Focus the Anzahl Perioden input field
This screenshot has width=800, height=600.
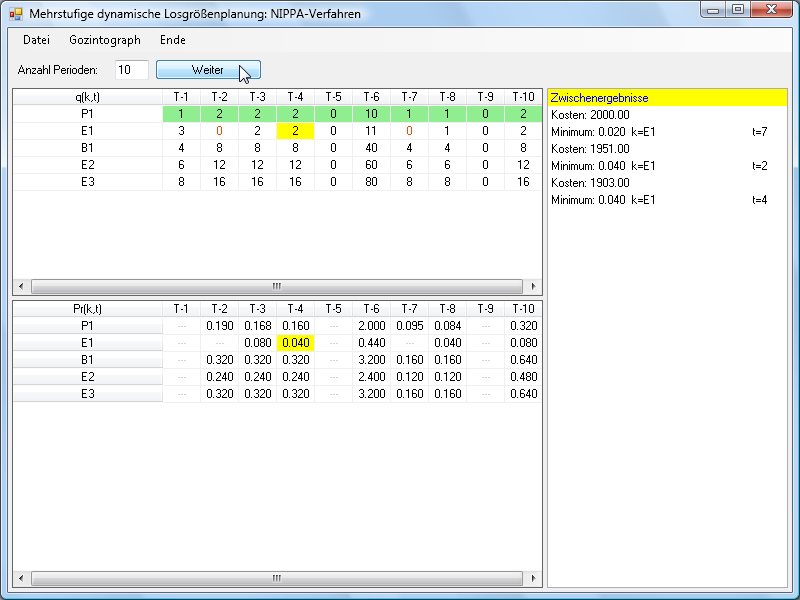pos(131,70)
